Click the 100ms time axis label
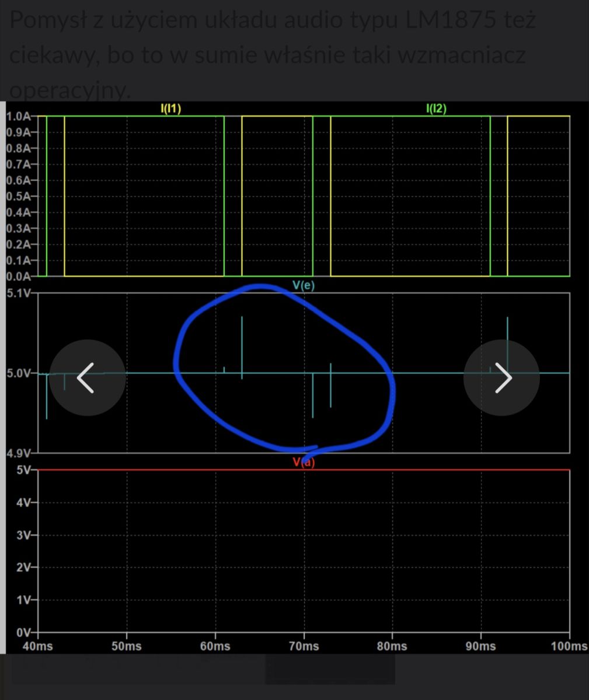The image size is (589, 700). point(569,646)
